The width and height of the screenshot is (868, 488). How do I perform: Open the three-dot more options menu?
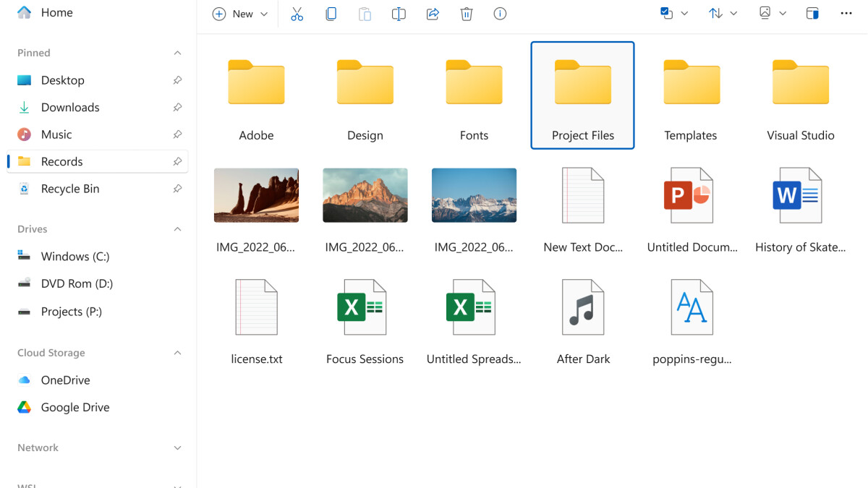pyautogui.click(x=846, y=14)
